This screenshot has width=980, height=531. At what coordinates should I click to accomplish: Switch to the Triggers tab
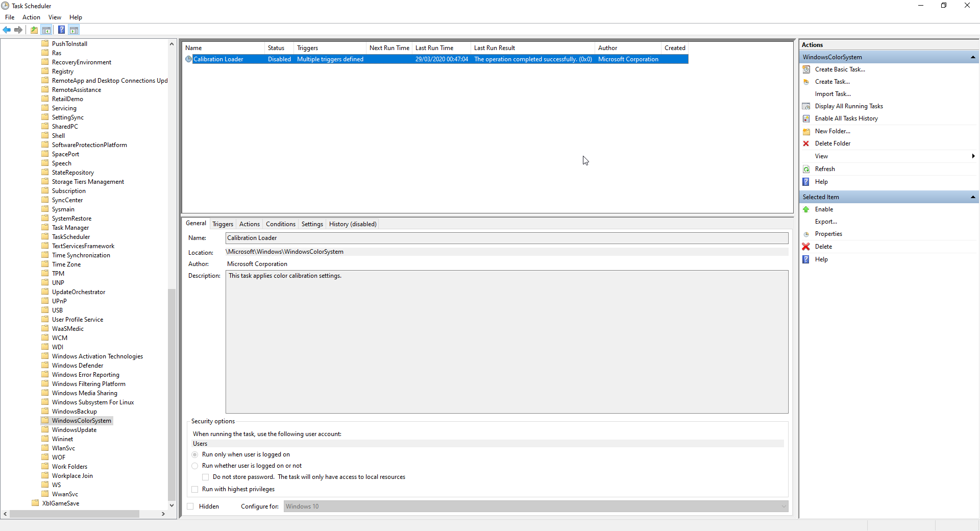(x=223, y=224)
